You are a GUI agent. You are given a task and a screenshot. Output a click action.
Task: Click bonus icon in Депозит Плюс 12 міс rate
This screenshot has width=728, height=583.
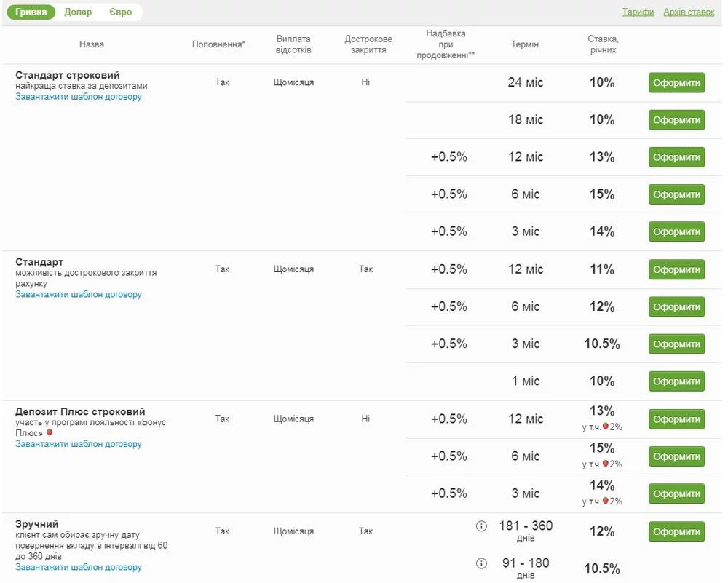point(606,427)
